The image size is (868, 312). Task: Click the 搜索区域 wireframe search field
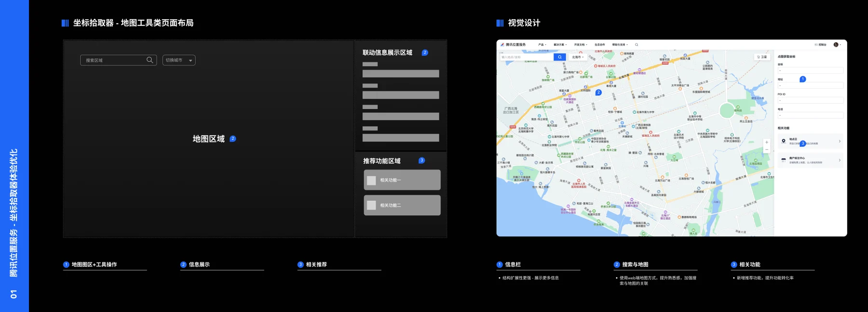click(118, 60)
